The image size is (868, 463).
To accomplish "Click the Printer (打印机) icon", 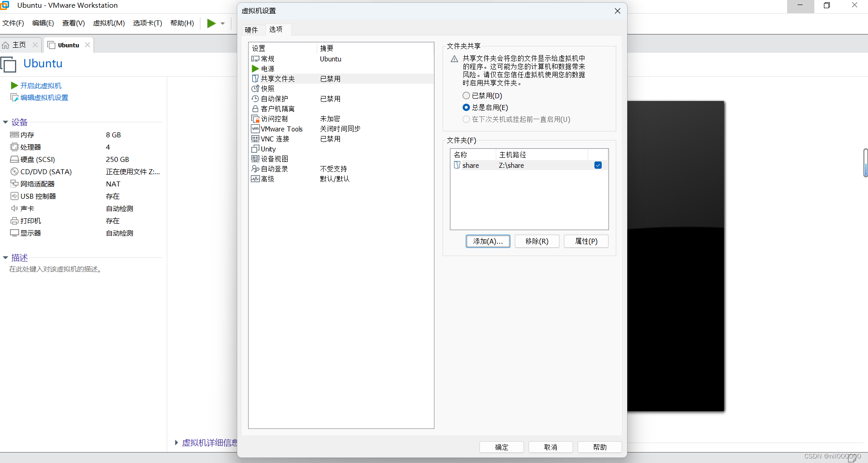I will click(15, 221).
